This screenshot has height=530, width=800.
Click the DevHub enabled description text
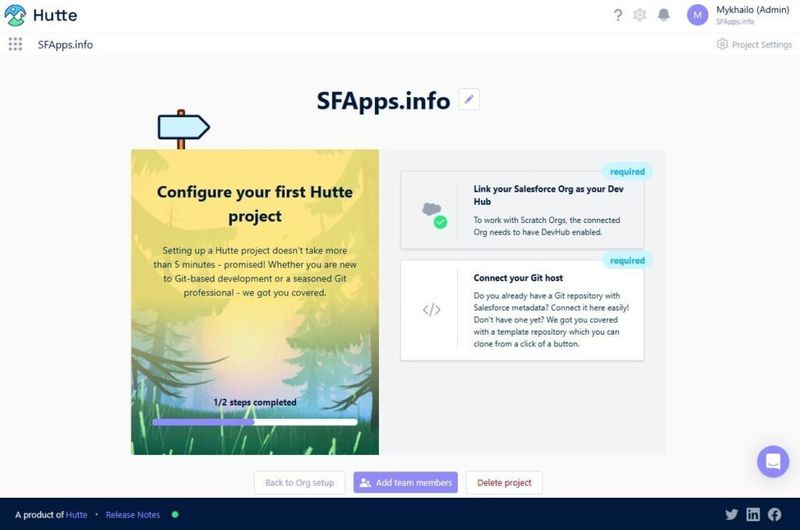tap(547, 226)
